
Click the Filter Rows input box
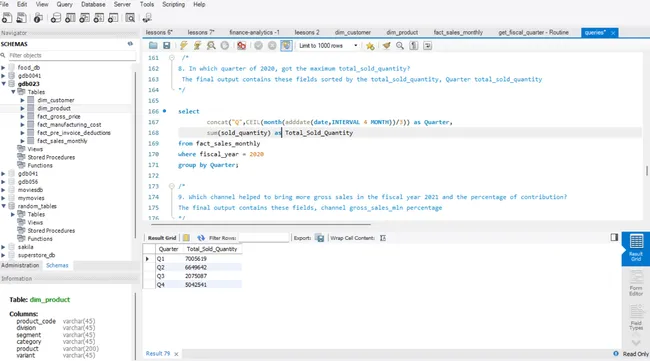coord(264,238)
